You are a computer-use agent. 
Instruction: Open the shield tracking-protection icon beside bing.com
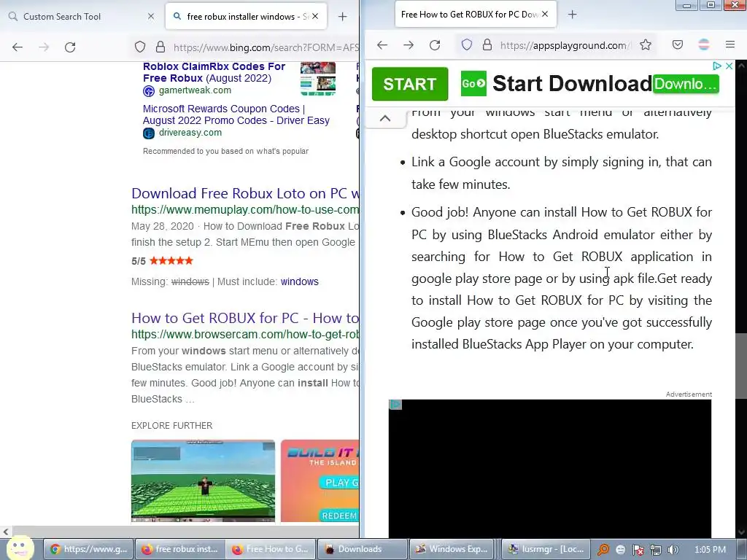[x=139, y=47]
